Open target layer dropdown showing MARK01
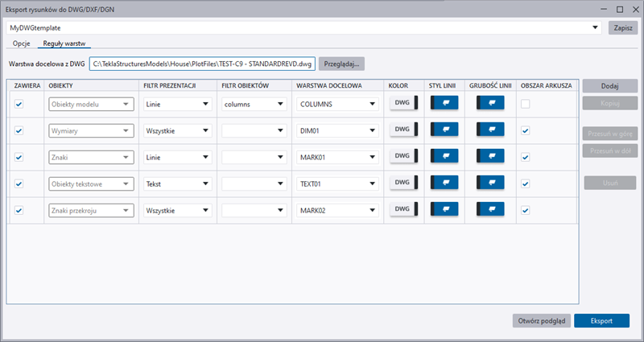Image resolution: width=644 pixels, height=342 pixels. tap(337, 157)
